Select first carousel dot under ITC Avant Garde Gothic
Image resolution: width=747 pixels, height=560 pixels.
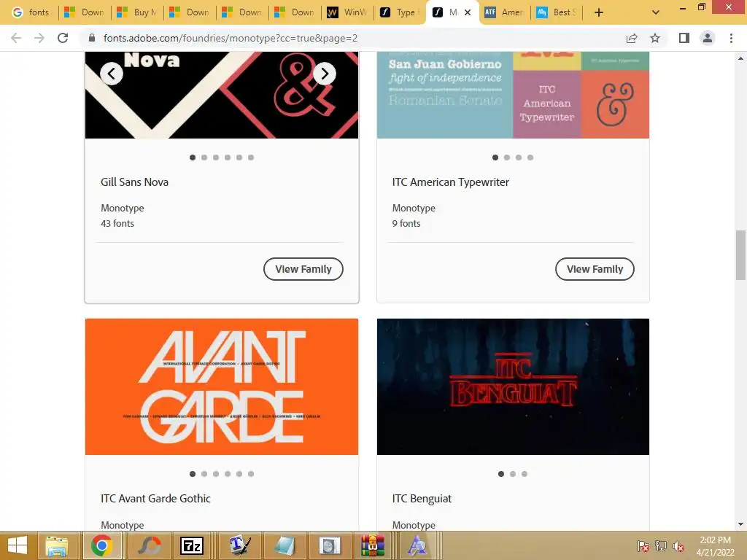pos(193,474)
